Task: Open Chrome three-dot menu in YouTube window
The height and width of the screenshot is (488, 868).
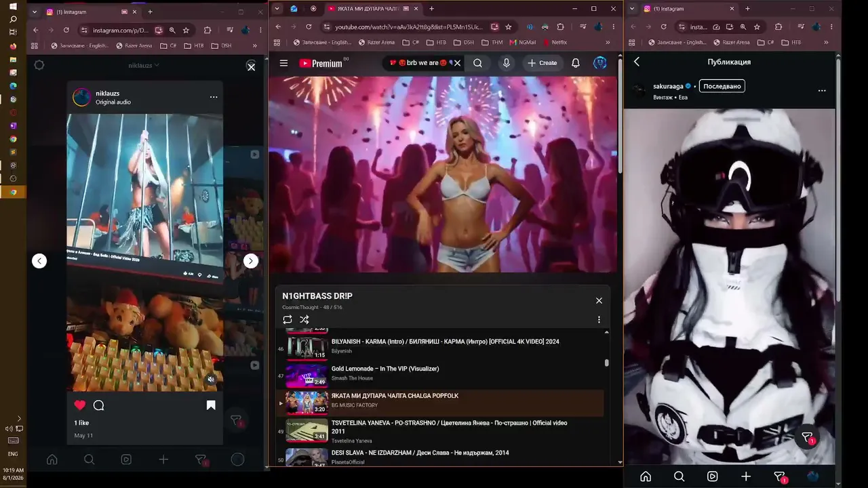Action: click(x=614, y=26)
